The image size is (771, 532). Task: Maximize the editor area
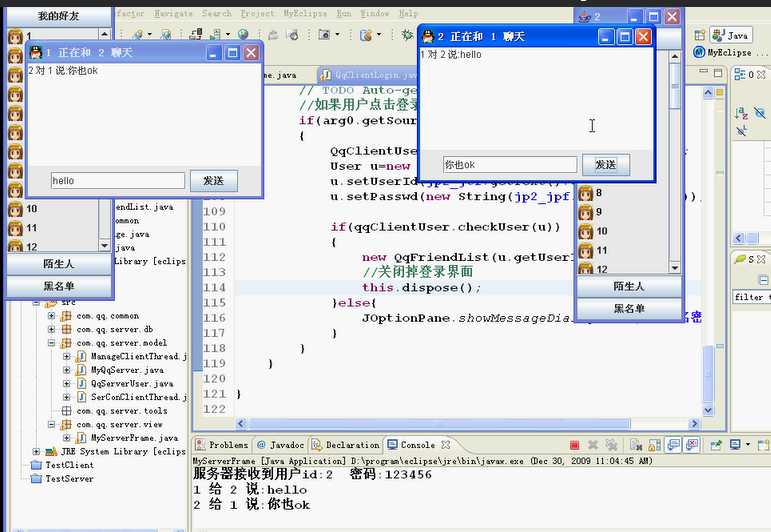coord(718,73)
